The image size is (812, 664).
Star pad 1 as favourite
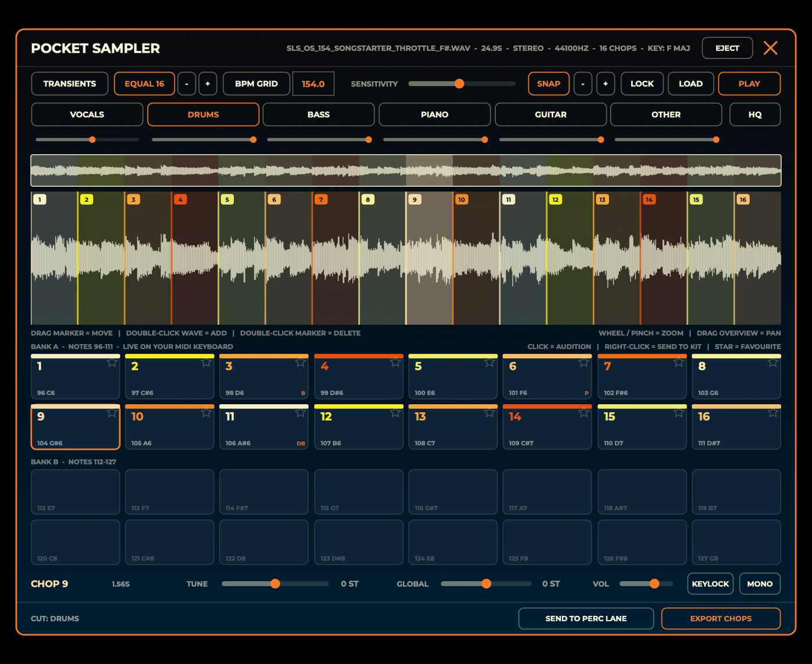(112, 362)
